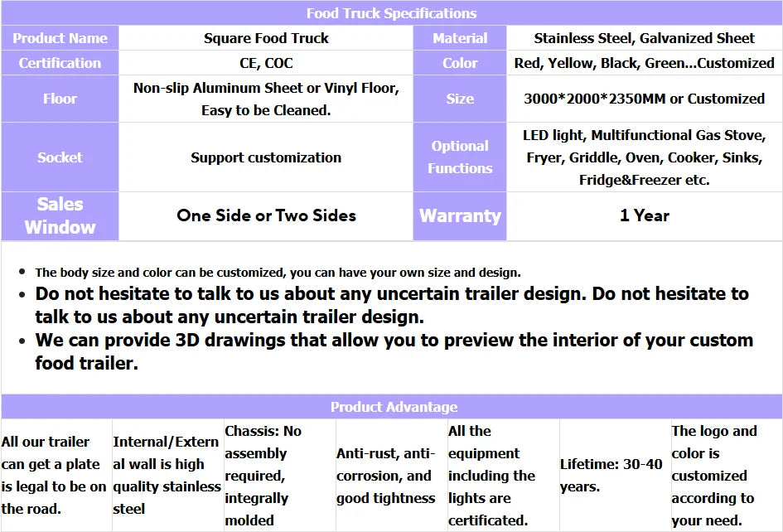Select the Color label cell

tap(460, 62)
